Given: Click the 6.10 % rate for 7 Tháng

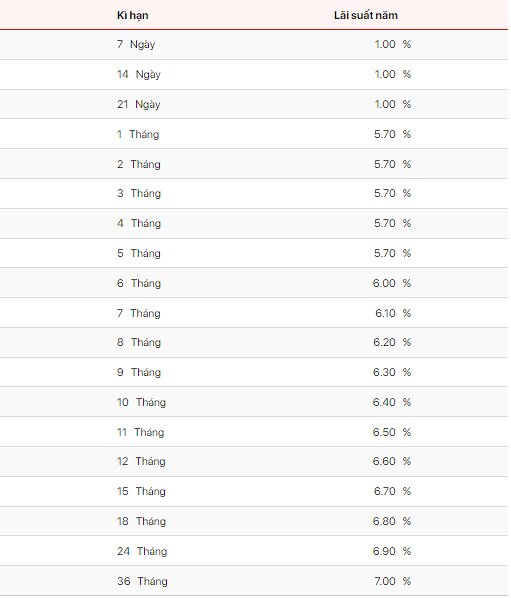Looking at the screenshot, I should [x=393, y=313].
